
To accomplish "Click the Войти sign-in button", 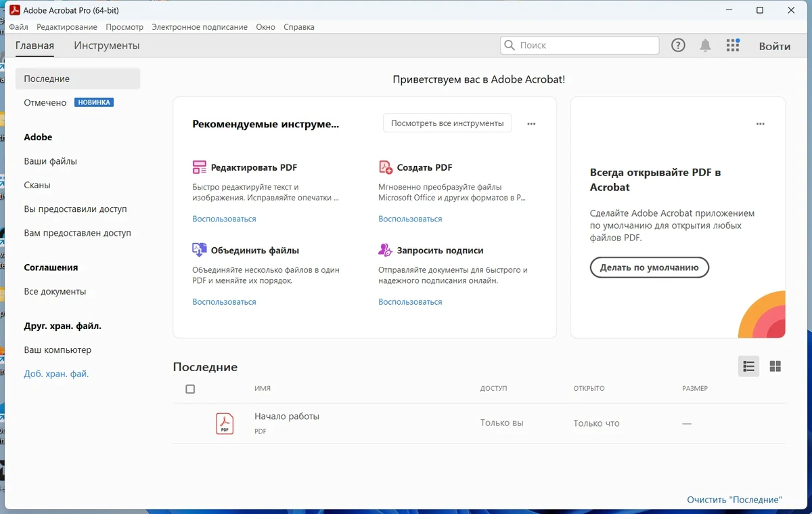I will tap(775, 46).
